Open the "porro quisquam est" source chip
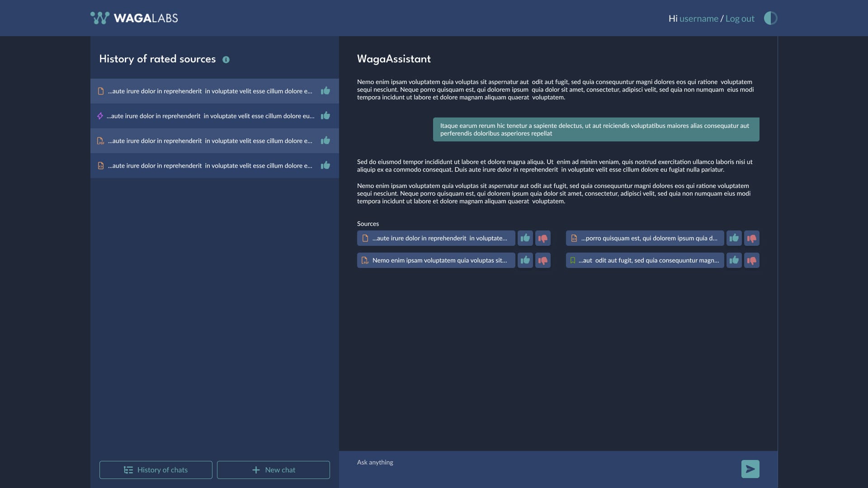The width and height of the screenshot is (868, 488). (x=645, y=238)
